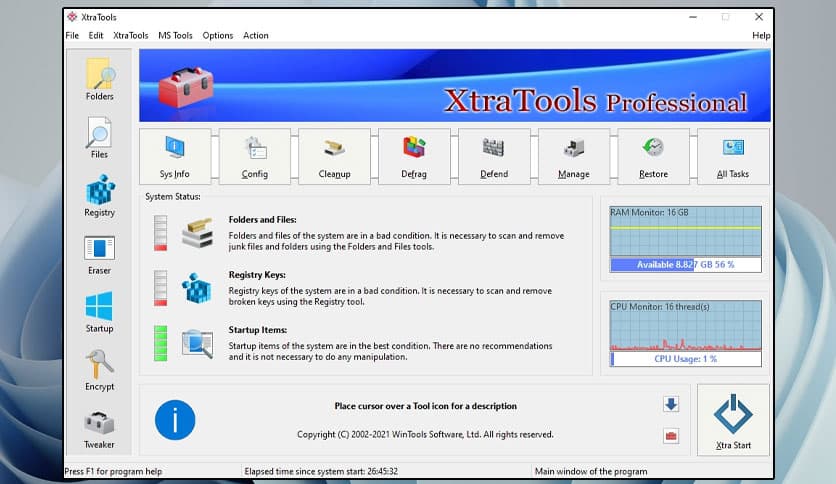Open the XtraTools menu
The width and height of the screenshot is (836, 484).
click(x=131, y=35)
